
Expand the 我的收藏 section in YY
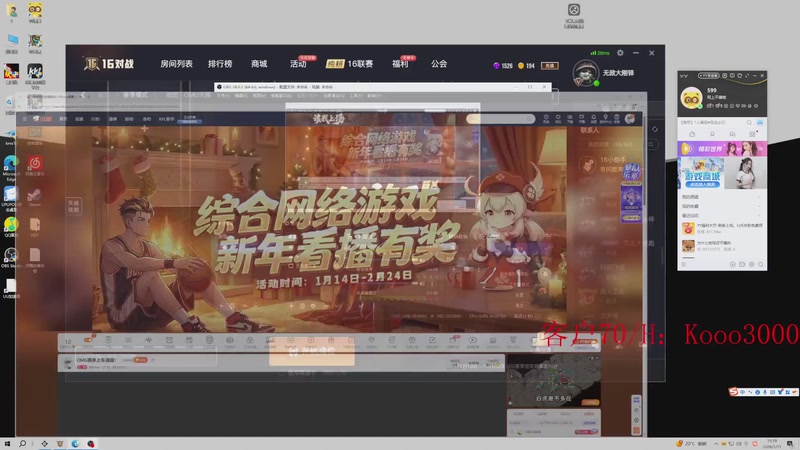721,206
